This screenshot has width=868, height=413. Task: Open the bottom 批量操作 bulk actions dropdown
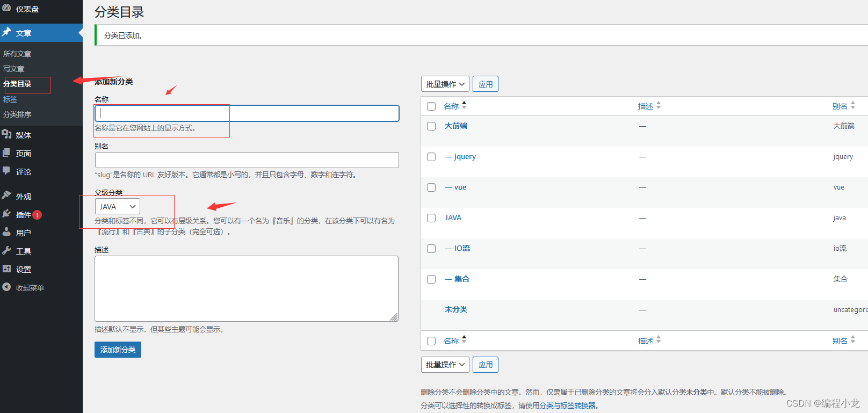[x=445, y=365]
